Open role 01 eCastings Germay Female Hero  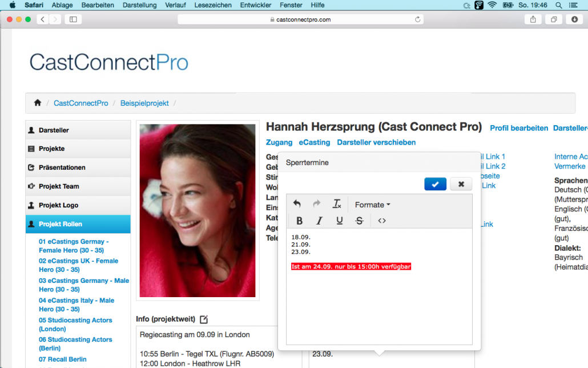point(74,246)
